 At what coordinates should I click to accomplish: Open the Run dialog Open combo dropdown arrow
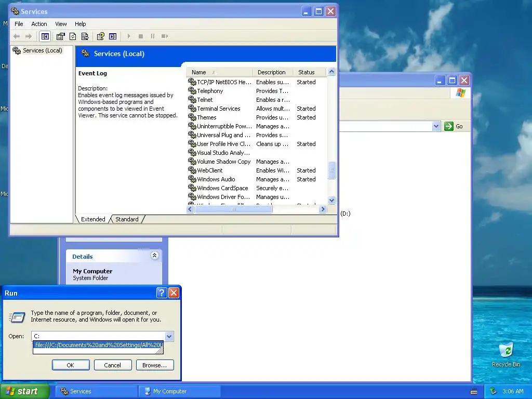(x=169, y=336)
